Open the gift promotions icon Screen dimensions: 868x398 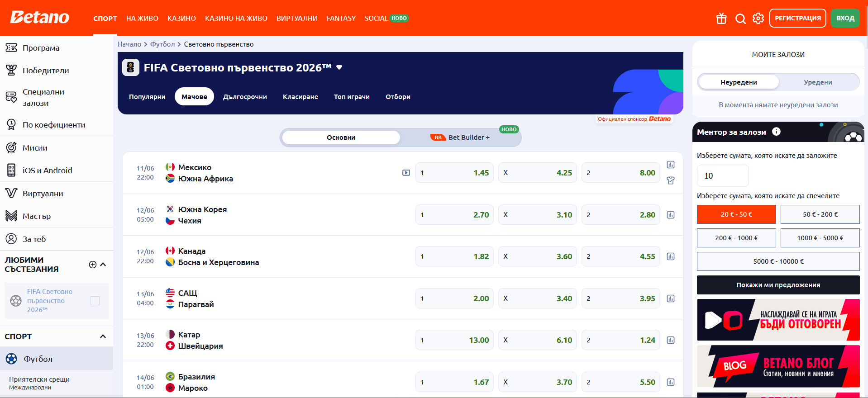pyautogui.click(x=721, y=19)
